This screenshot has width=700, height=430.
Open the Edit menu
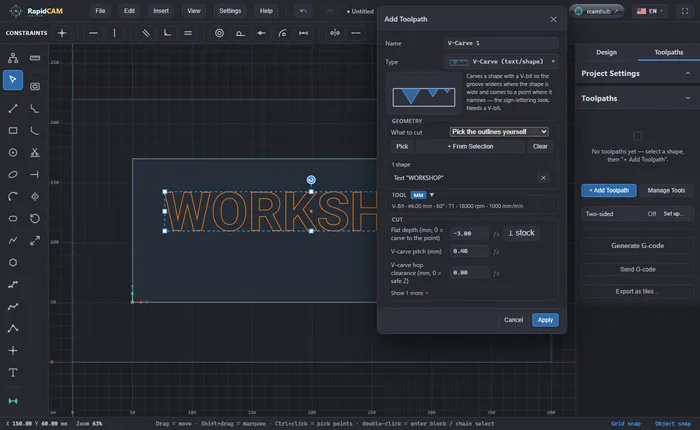pos(129,11)
